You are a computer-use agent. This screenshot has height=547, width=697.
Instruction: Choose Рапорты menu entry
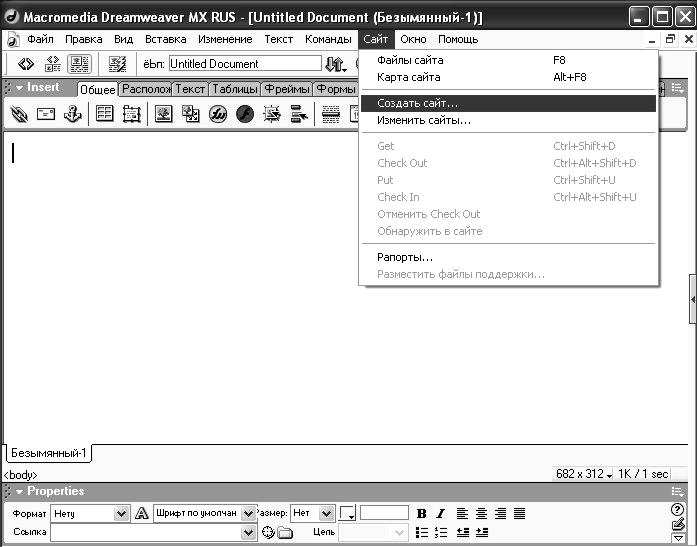click(509, 257)
